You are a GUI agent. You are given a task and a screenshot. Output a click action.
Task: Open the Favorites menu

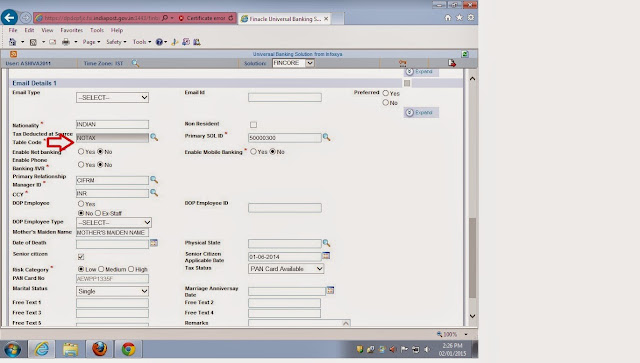tap(71, 30)
